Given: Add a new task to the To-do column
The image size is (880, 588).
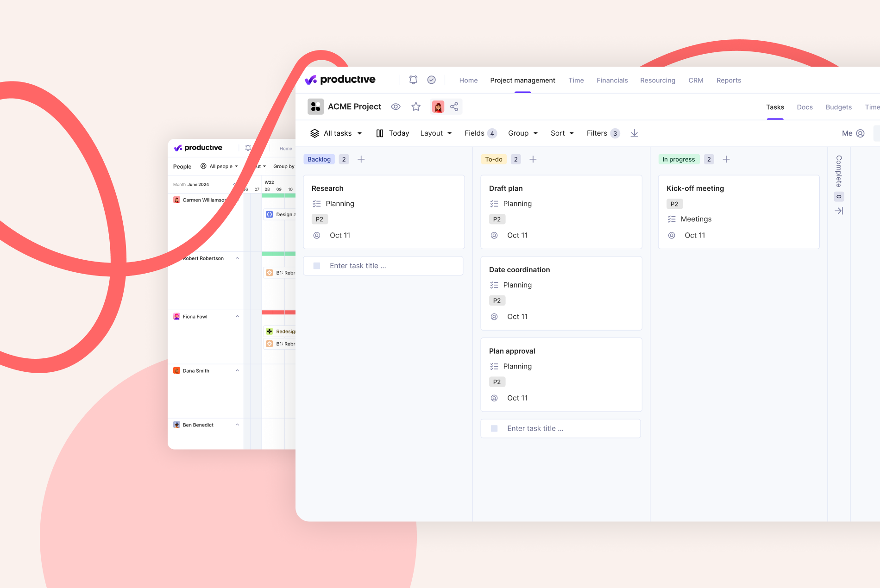Looking at the screenshot, I should pos(533,159).
